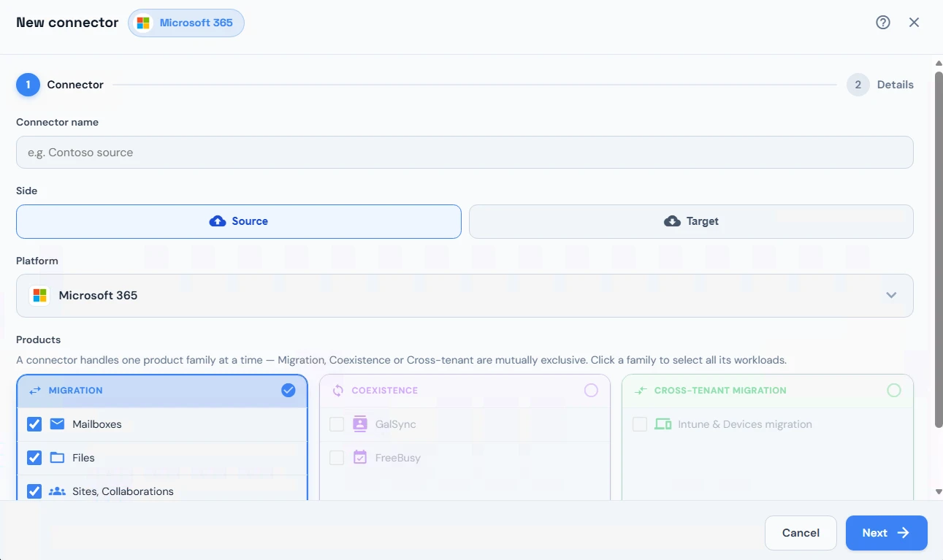Click the Mailboxes label
The width and height of the screenshot is (943, 560).
pyautogui.click(x=97, y=424)
